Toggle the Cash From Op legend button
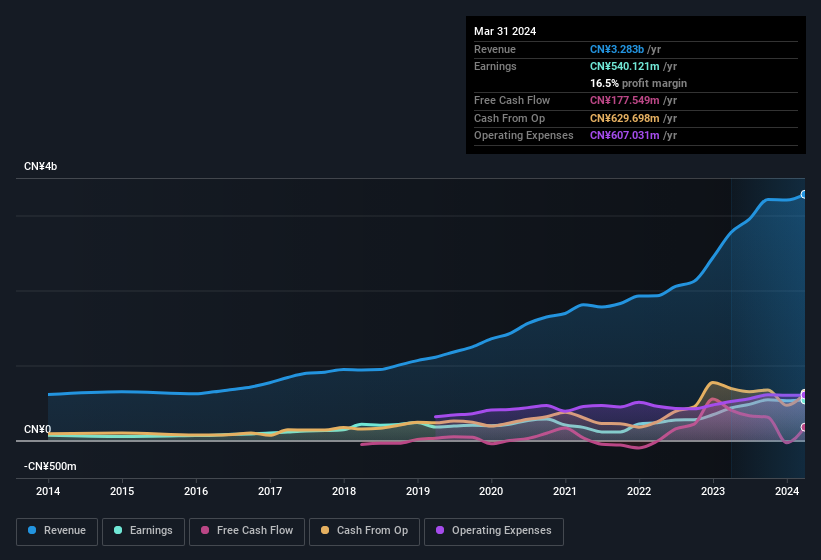 click(364, 531)
